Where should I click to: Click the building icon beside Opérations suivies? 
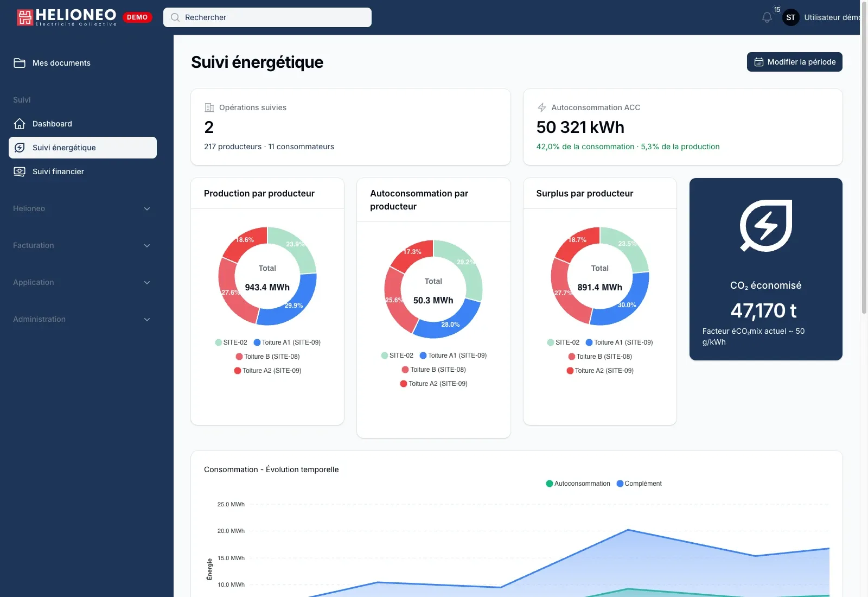[x=209, y=107]
